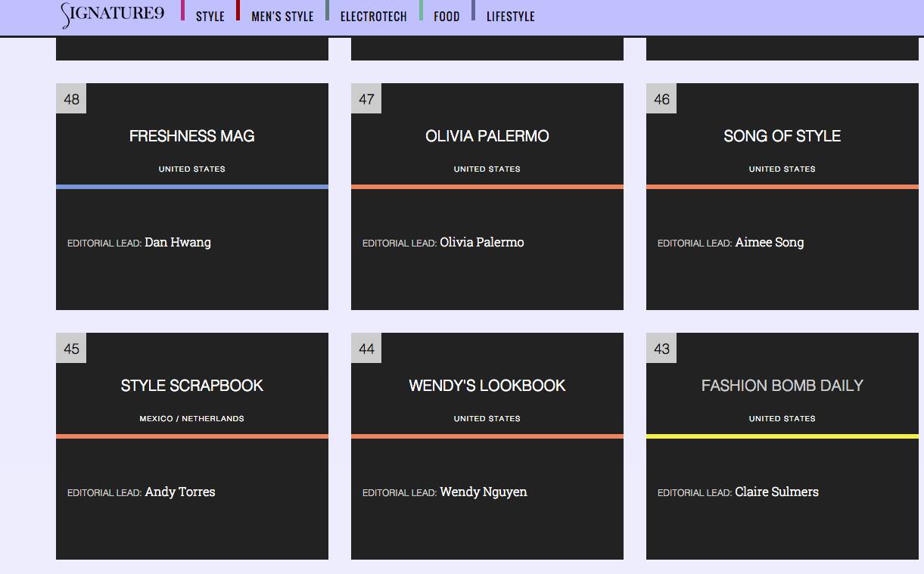Viewport: 924px width, 574px height.
Task: Select editorial lead Aimee Song
Action: [x=770, y=243]
